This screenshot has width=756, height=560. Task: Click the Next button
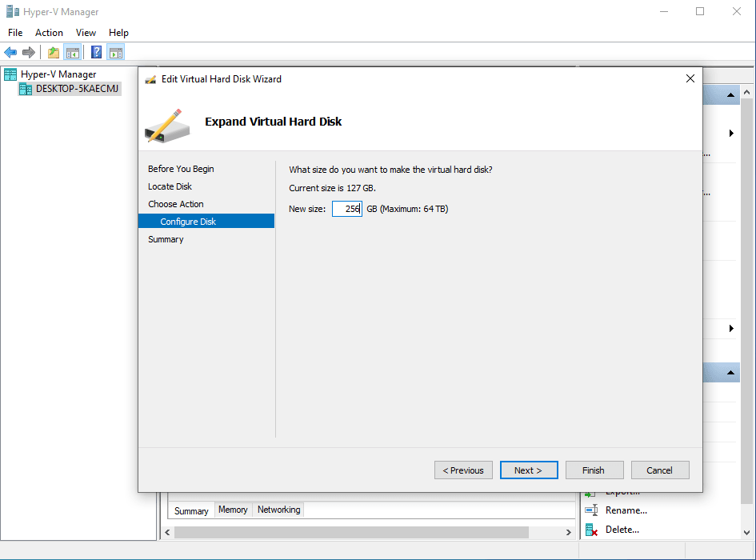529,470
